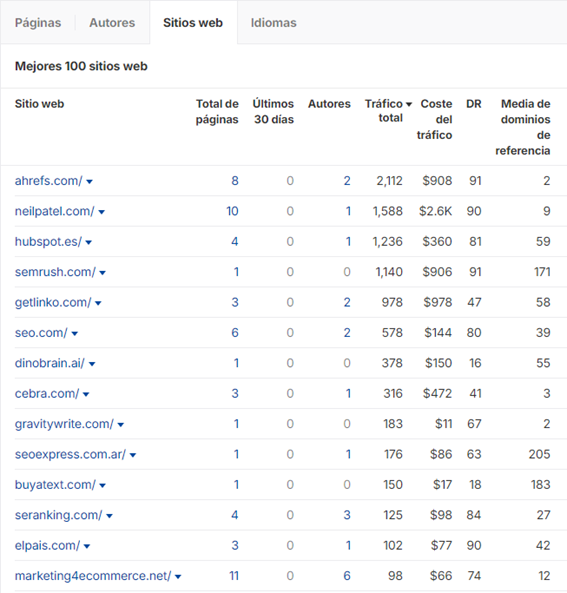Image resolution: width=567 pixels, height=593 pixels.
Task: Click the $2.6K traffic cost cell
Action: coord(435,211)
